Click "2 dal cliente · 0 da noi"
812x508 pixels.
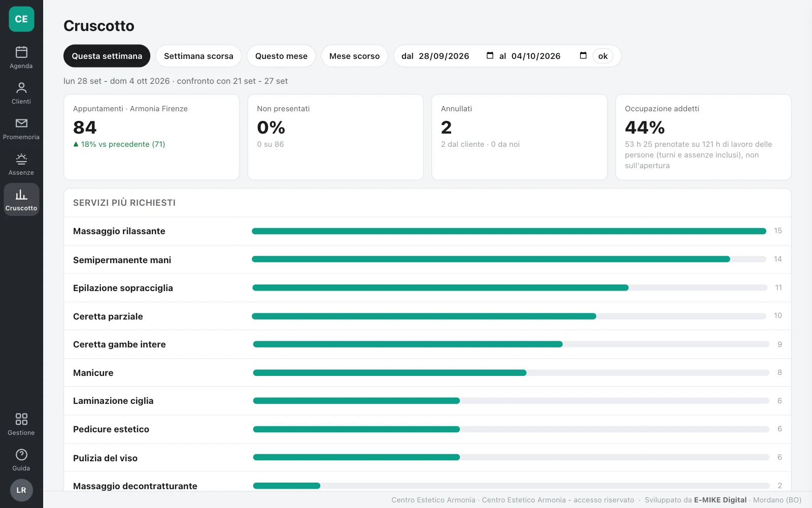point(480,144)
